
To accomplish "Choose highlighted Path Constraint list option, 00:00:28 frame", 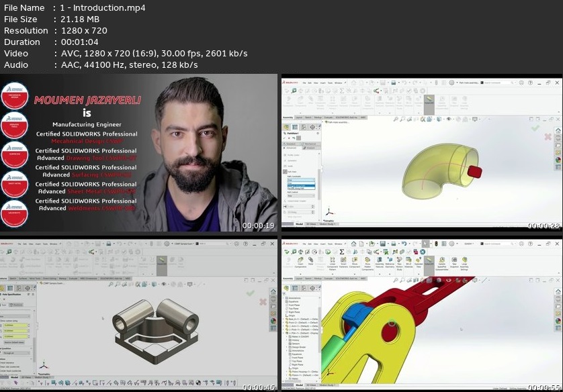I will (301, 186).
